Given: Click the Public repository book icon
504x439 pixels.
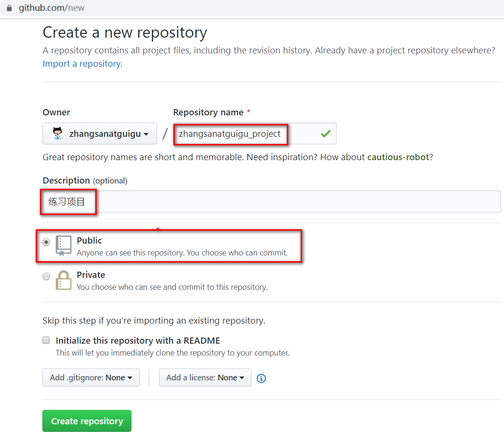Looking at the screenshot, I should pos(63,245).
